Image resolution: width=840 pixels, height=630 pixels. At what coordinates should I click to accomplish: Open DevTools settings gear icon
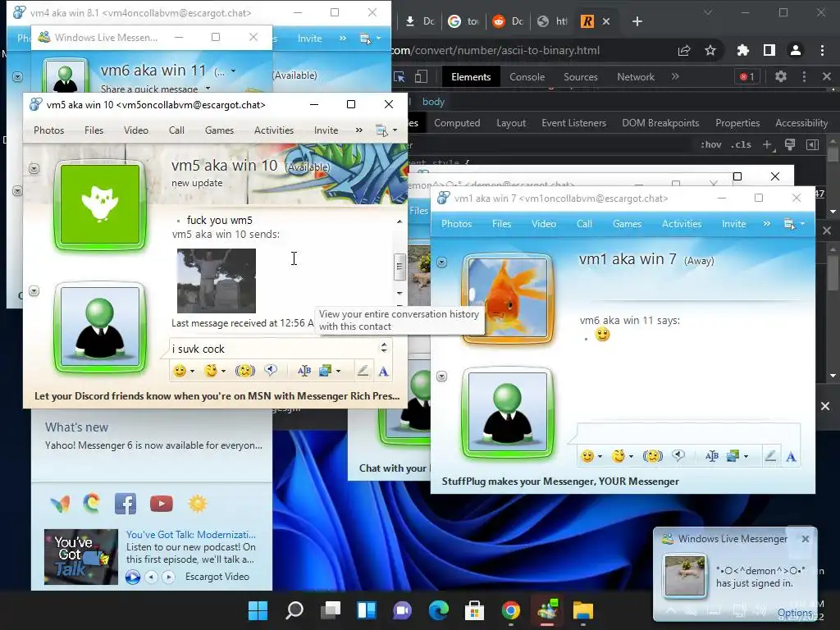pyautogui.click(x=781, y=76)
